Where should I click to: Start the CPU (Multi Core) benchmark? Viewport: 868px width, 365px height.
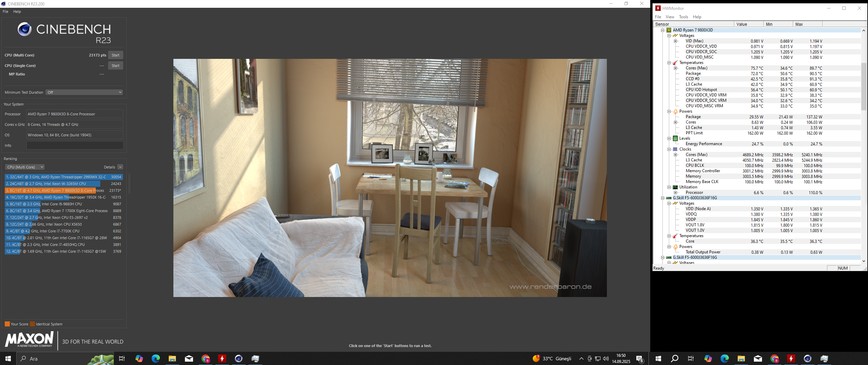pyautogui.click(x=115, y=55)
